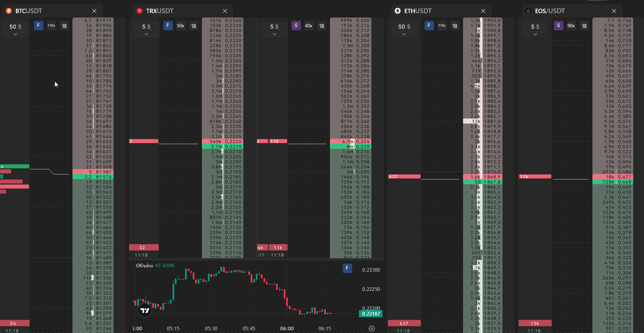The width and height of the screenshot is (644, 333).
Task: Click the red 637 bar at bottom of ETHUSDT
Action: (x=404, y=323)
